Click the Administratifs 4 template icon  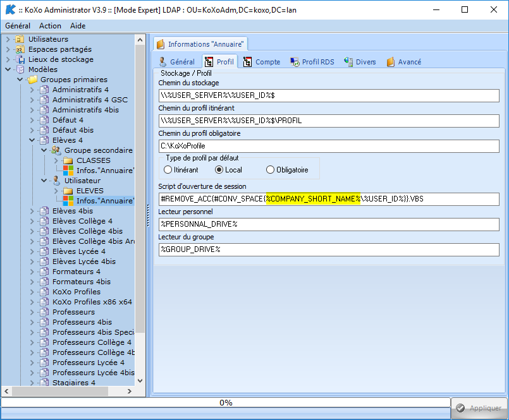point(44,90)
